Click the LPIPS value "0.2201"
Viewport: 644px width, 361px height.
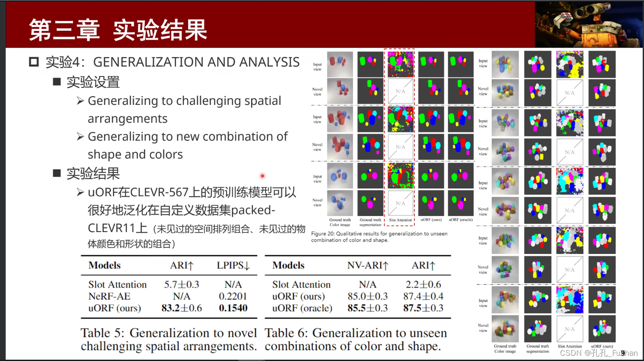coord(233,296)
